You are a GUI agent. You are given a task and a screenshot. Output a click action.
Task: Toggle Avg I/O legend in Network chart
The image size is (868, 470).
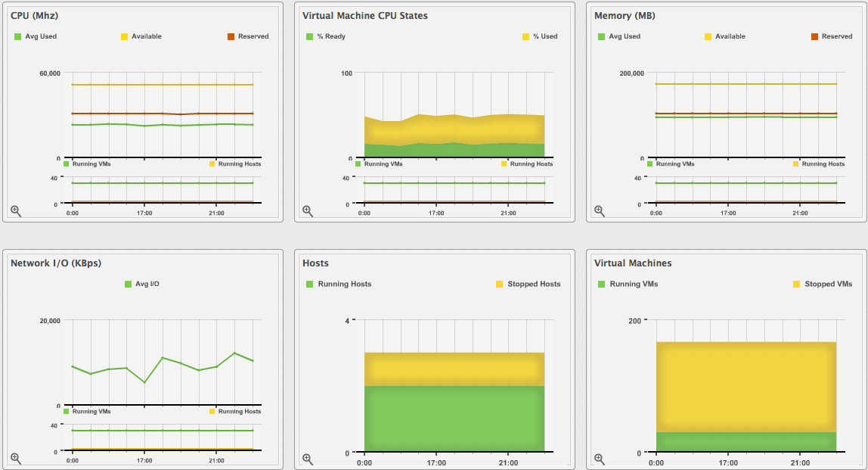(x=146, y=285)
